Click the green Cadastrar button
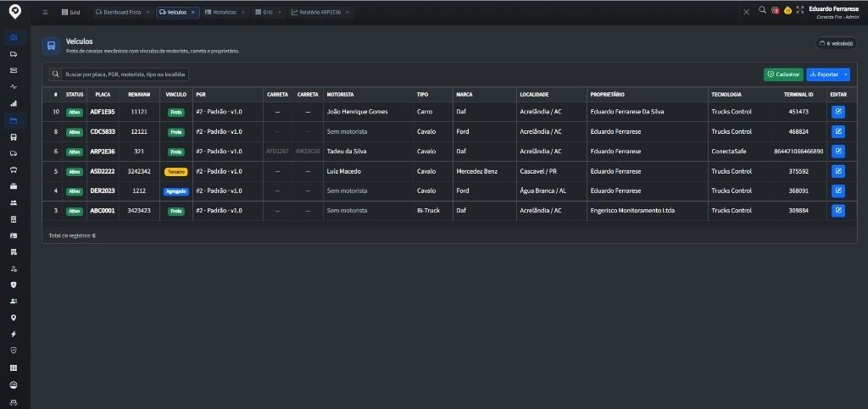 [x=783, y=75]
